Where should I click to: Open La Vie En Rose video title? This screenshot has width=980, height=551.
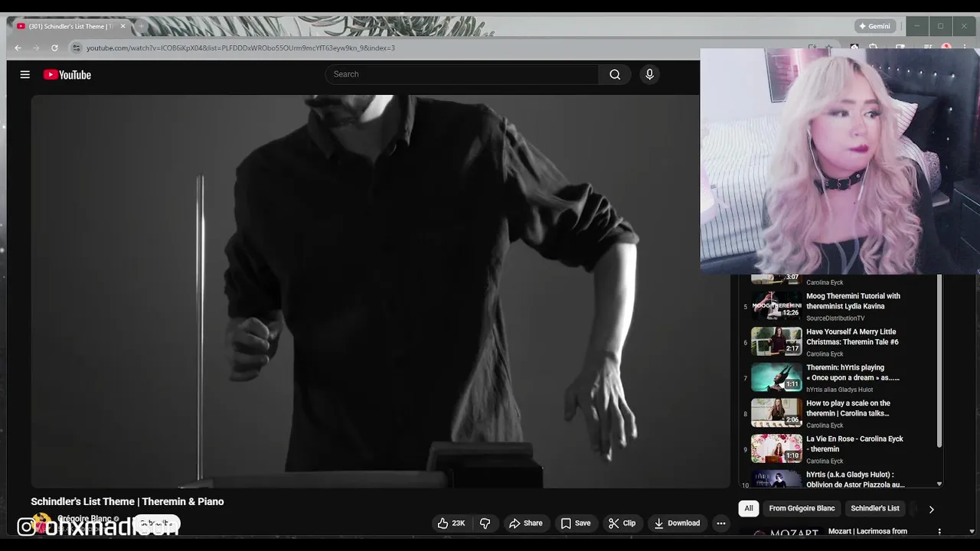(x=854, y=444)
